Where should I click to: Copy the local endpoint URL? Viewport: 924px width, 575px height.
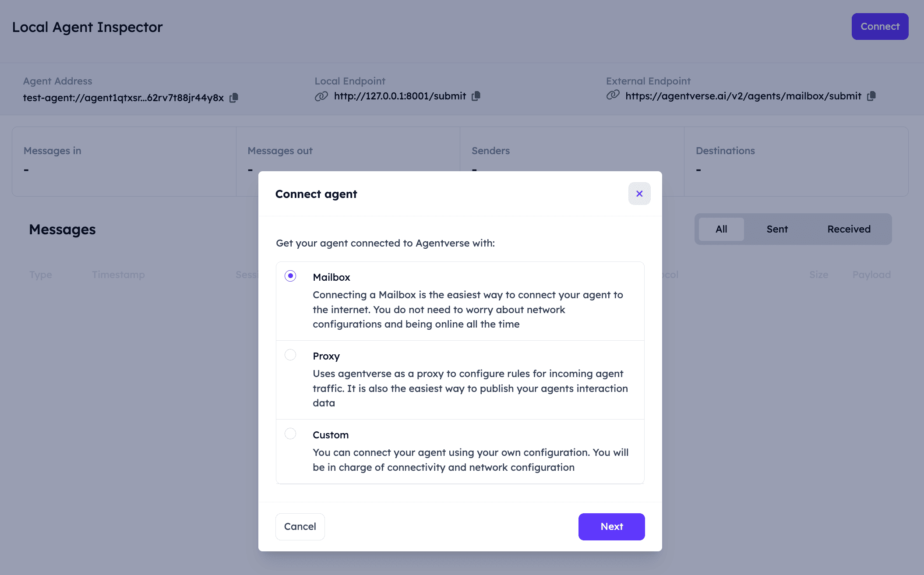pyautogui.click(x=476, y=96)
